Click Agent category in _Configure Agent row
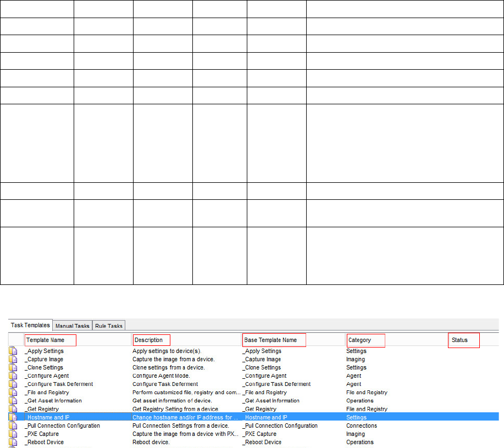 point(354,376)
